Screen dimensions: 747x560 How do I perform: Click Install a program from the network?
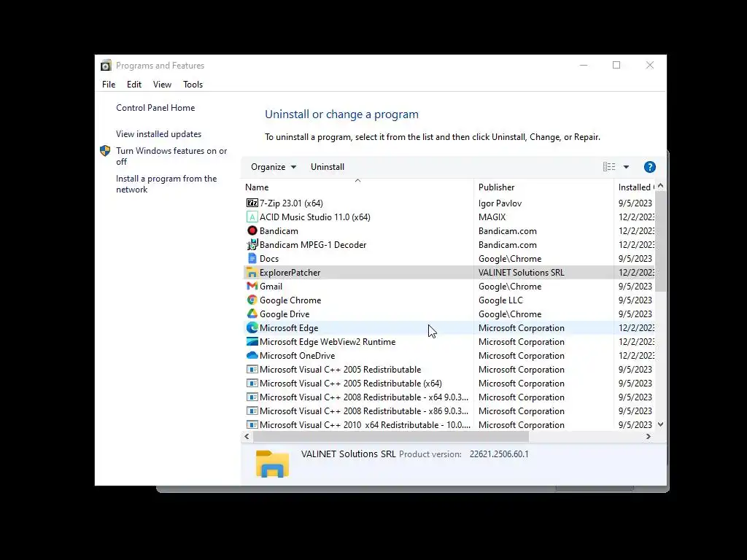click(x=166, y=184)
